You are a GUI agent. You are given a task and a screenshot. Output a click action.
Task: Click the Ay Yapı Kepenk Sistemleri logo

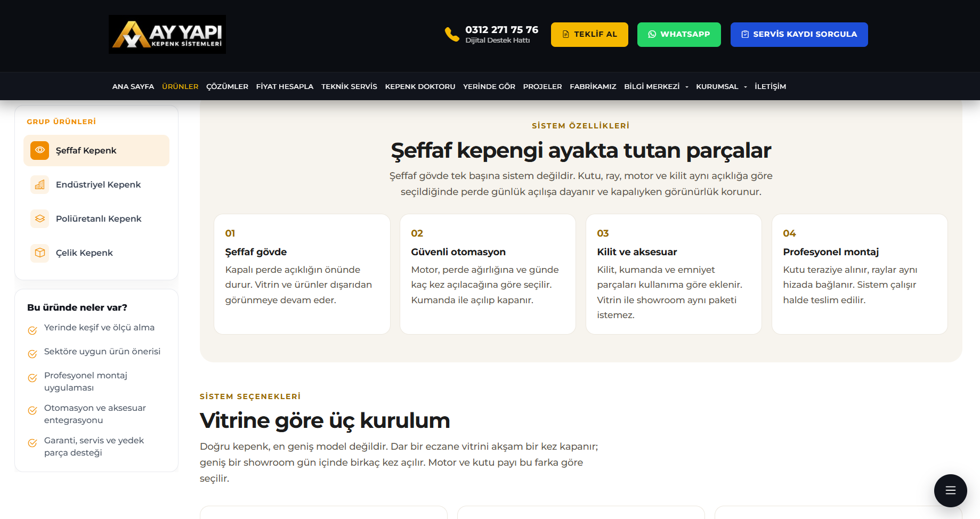[167, 34]
